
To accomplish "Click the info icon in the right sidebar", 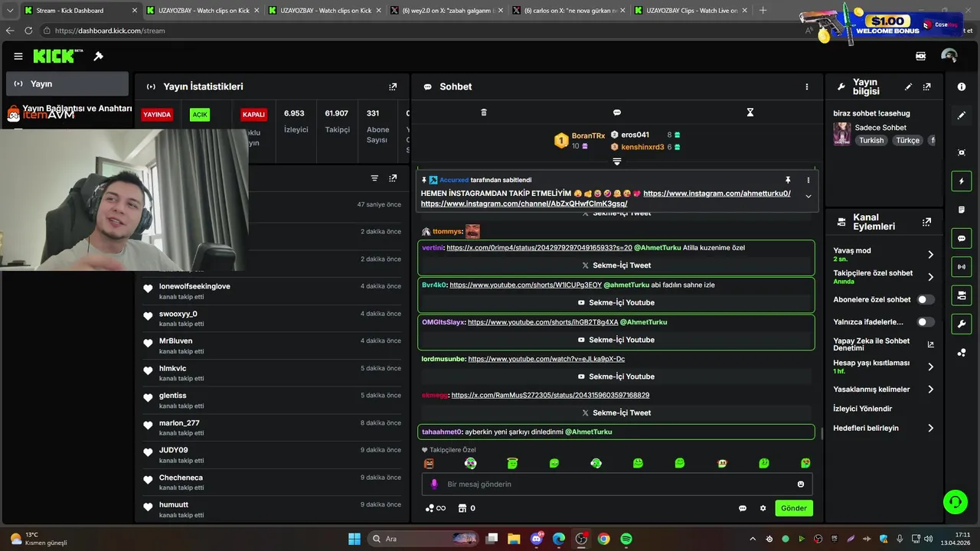I will coord(962,86).
